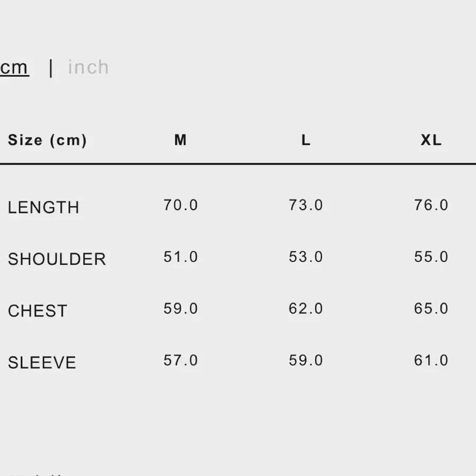
Task: Click the L sleeve value 59.0
Action: (306, 361)
